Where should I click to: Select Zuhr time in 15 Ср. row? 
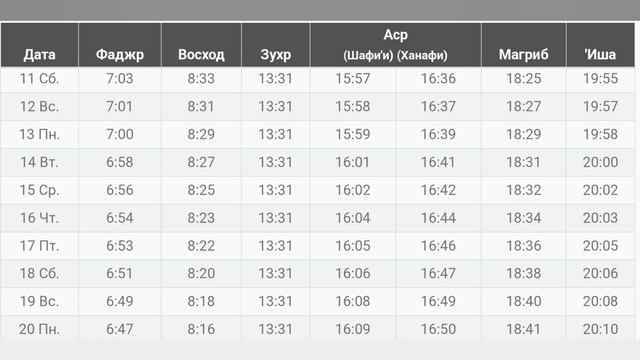point(276,190)
